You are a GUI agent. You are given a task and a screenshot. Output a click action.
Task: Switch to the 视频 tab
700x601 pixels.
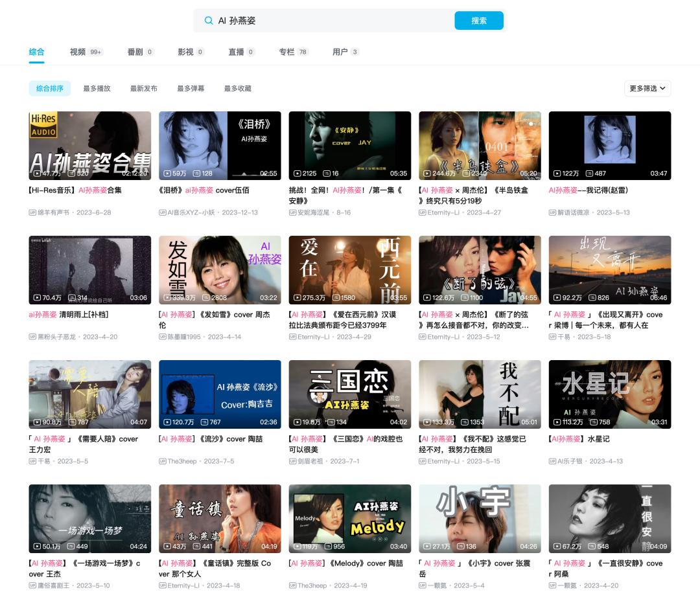[x=78, y=52]
